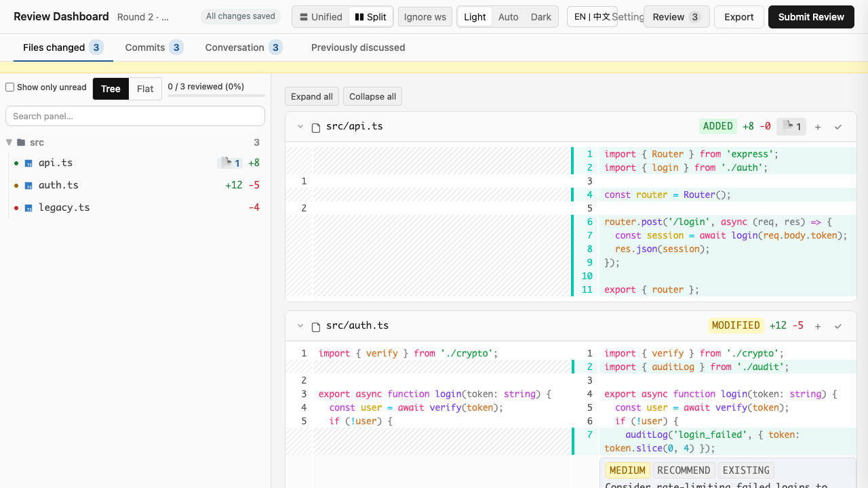Collapse the src/api.ts diff section
Screen dimensions: 868x488
point(300,127)
